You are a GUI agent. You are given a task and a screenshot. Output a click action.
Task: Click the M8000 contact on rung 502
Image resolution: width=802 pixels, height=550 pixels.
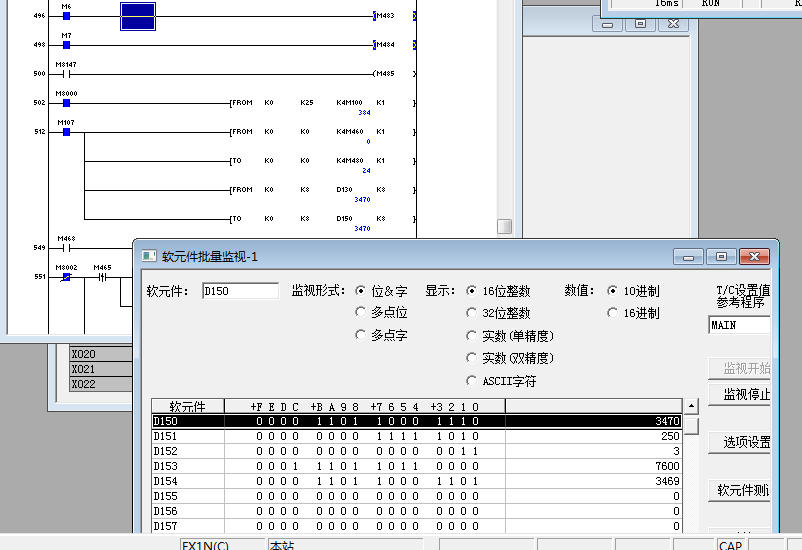(x=66, y=102)
